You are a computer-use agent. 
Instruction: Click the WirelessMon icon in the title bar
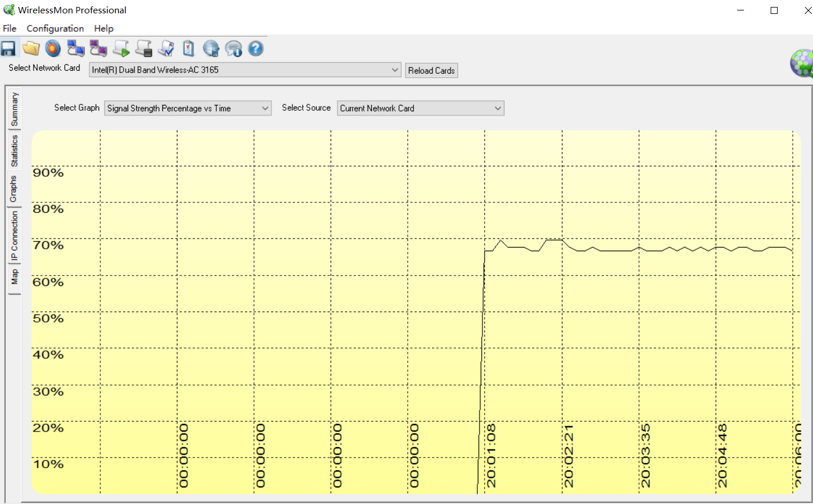(x=9, y=10)
